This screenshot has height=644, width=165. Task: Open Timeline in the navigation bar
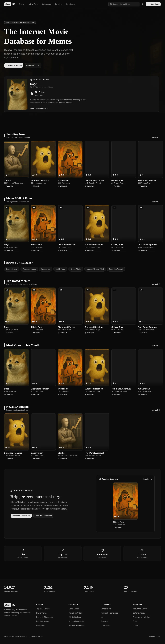(59, 4)
